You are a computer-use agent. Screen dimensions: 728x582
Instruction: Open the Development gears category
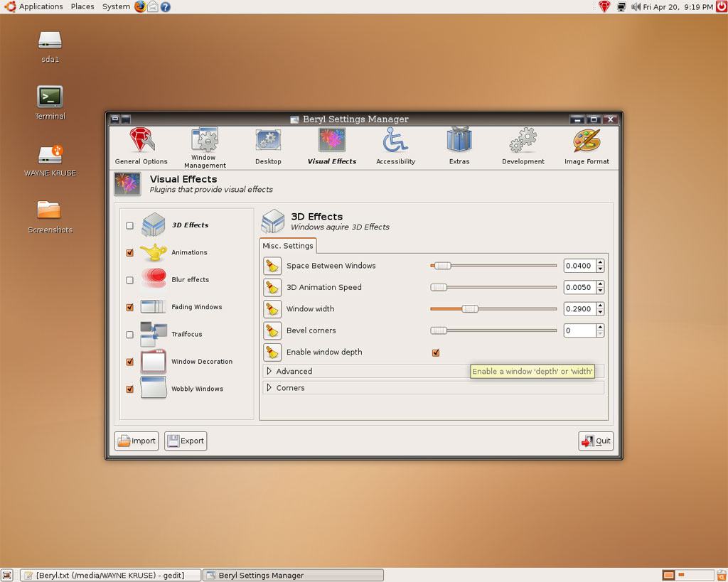pyautogui.click(x=523, y=146)
